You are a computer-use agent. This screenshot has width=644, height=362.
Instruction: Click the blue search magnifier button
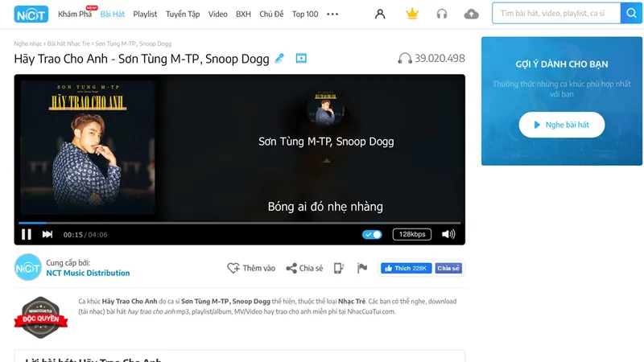pos(631,13)
